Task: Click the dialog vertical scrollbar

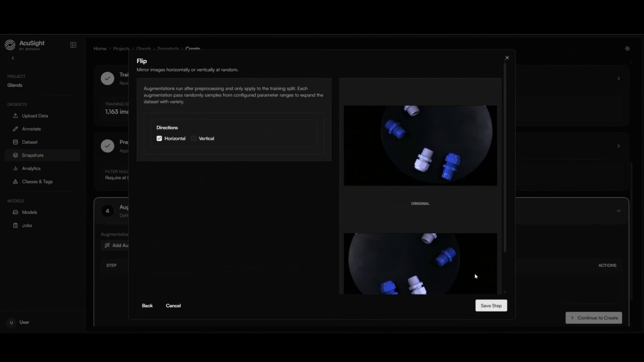Action: [x=505, y=158]
